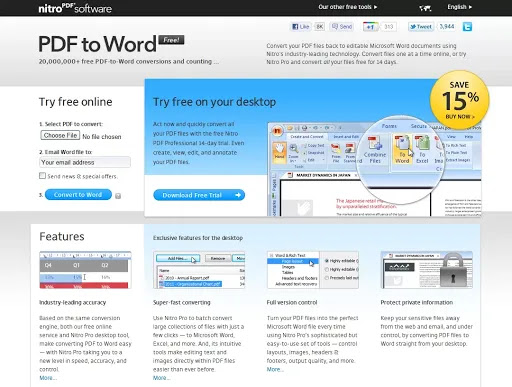The image size is (512, 387).
Task: Click the To Word convert icon
Action: click(402, 149)
